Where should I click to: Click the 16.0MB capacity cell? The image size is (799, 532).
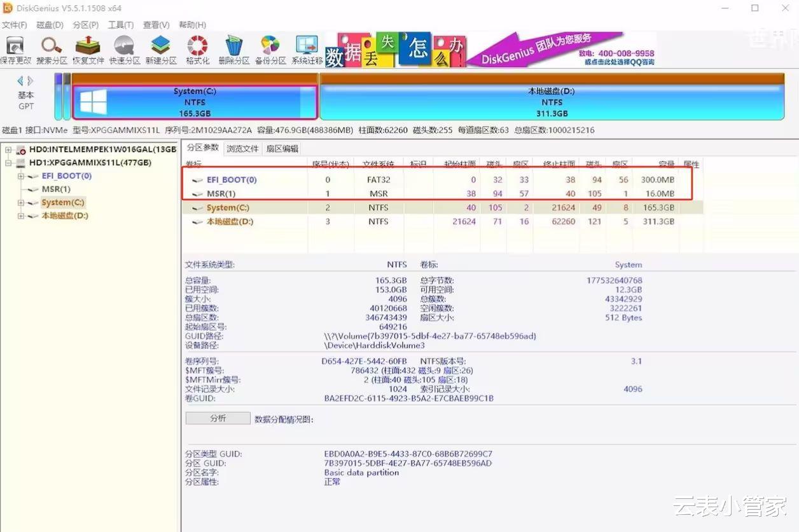[658, 194]
